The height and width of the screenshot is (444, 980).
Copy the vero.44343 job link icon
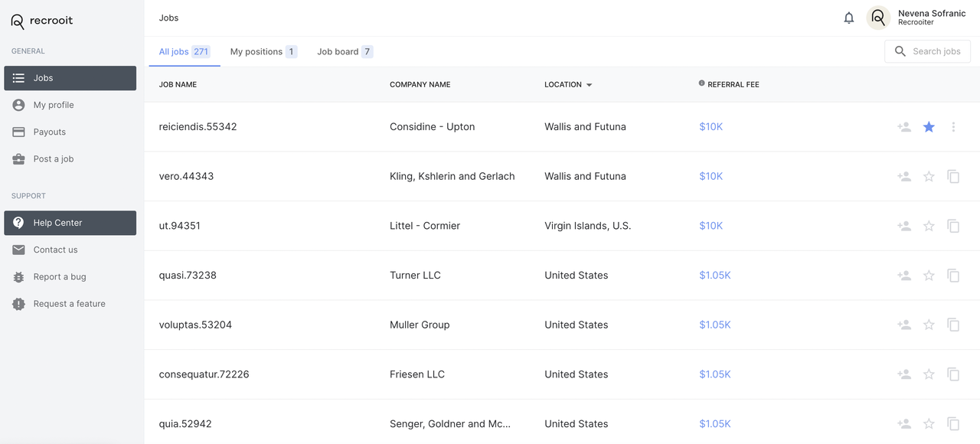point(953,177)
